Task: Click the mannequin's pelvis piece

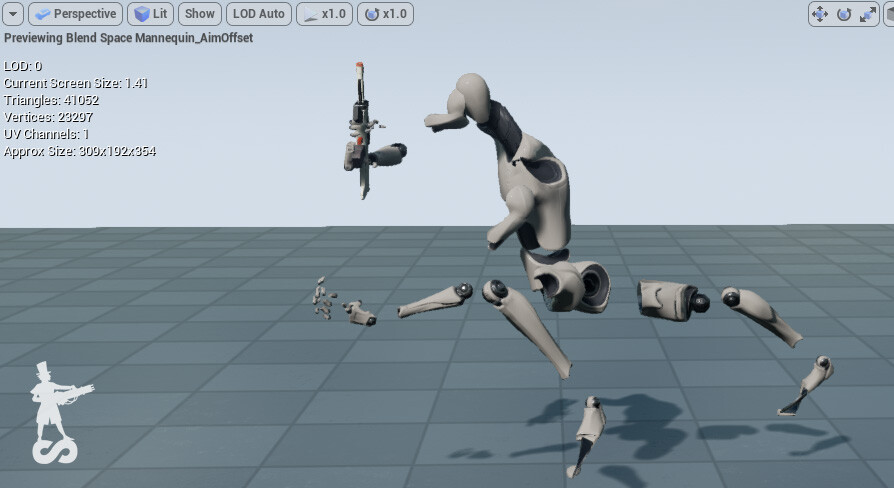Action: click(x=566, y=282)
